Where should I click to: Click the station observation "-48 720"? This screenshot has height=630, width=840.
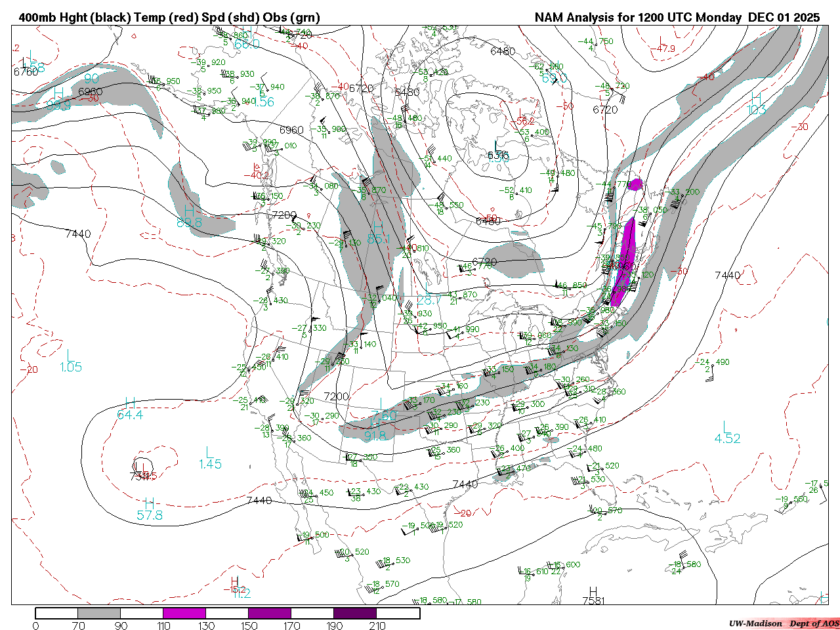613,86
